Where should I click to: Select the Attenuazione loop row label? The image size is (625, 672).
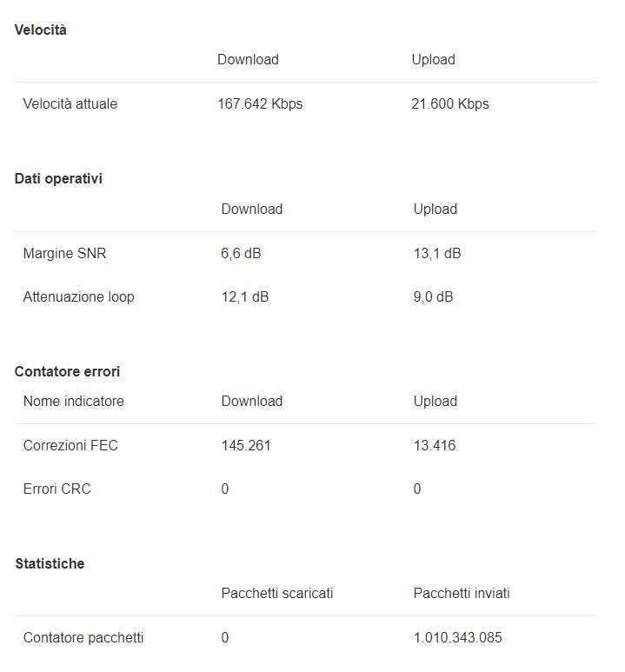(x=78, y=297)
